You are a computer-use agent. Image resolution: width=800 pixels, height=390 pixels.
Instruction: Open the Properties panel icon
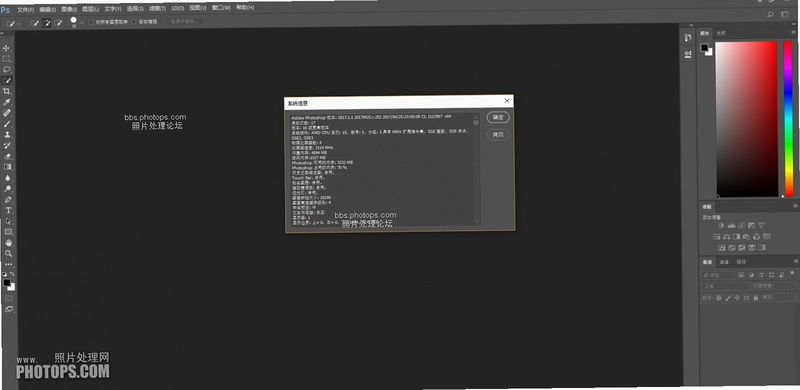688,53
